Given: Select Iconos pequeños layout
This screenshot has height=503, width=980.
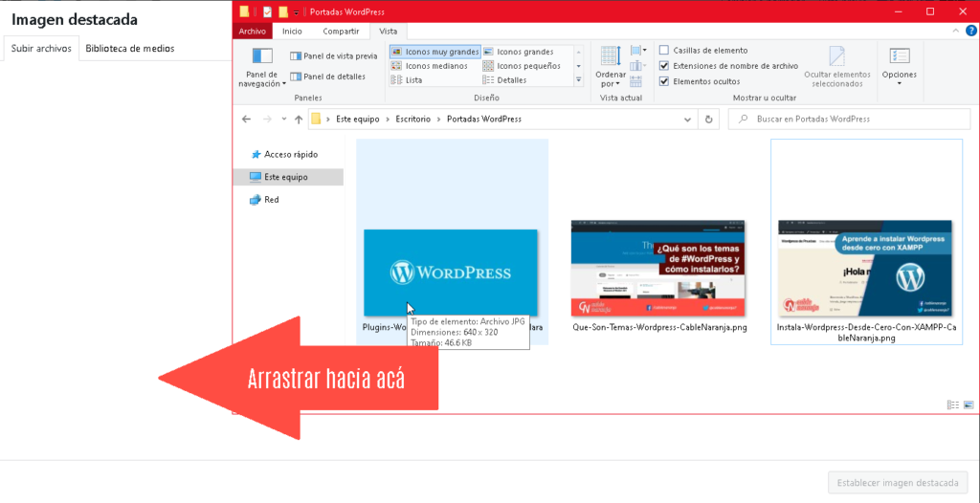Looking at the screenshot, I should click(x=522, y=66).
